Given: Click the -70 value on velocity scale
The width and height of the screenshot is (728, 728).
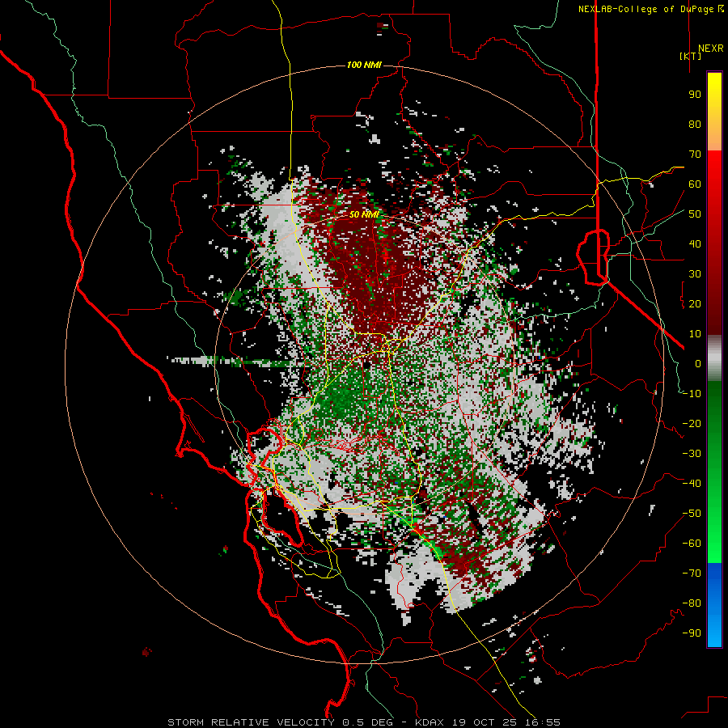Looking at the screenshot, I should [x=692, y=574].
